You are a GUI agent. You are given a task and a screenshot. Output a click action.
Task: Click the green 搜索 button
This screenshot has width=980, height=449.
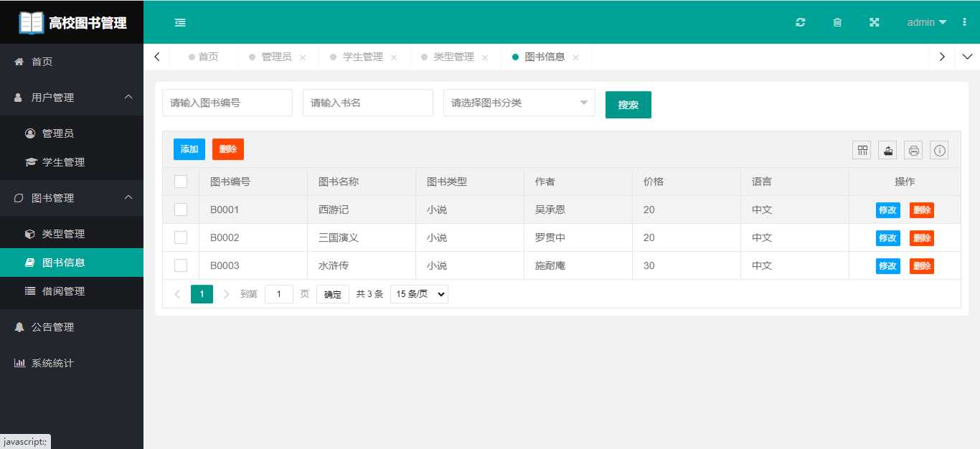tap(628, 105)
